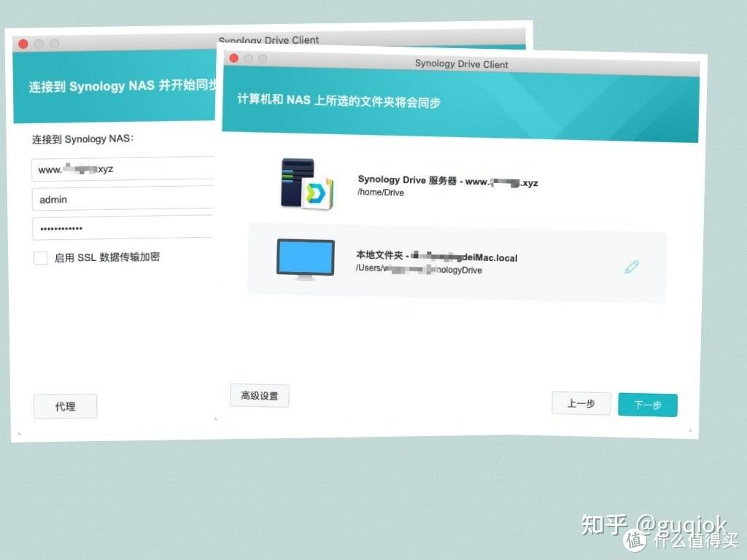Click the pencil icon to edit local folder
The image size is (747, 560).
[632, 267]
